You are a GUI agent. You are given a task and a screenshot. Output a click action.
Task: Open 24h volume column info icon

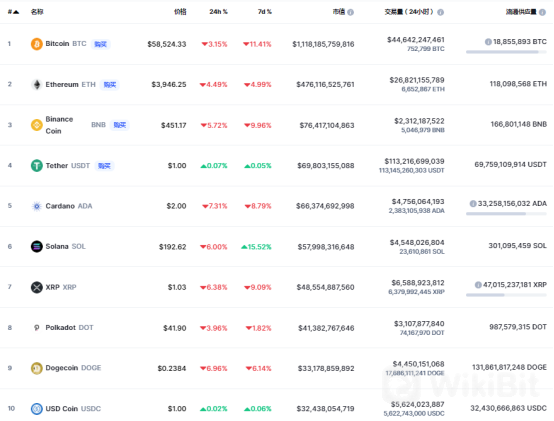coord(441,12)
